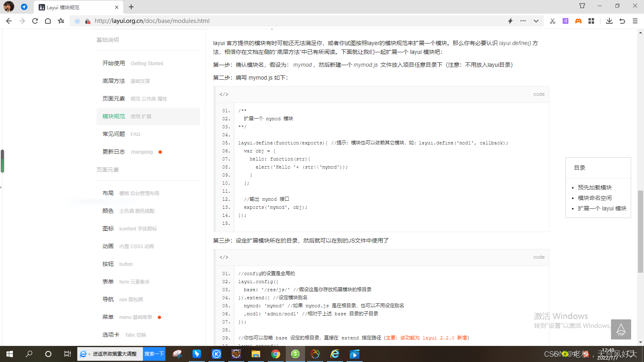
Task: Click the translate (译) icon in browser toolbar
Action: coord(566,21)
